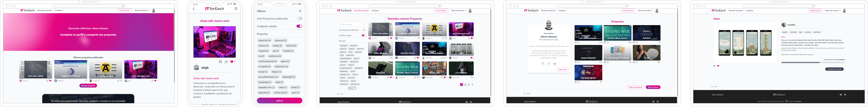Viewport: 868px width, 107px height.
Task: Click Editar mis proyectos button
Action: [635, 87]
